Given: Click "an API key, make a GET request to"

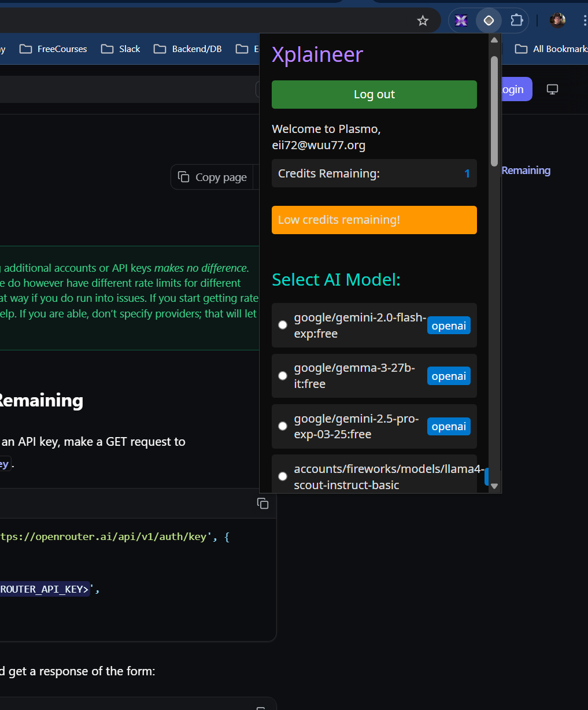Looking at the screenshot, I should (x=94, y=442).
